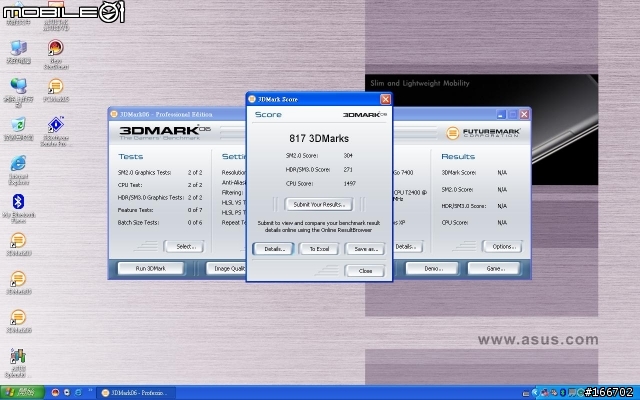The width and height of the screenshot is (640, 400).
Task: Click Options under the Results section
Action: pos(502,247)
